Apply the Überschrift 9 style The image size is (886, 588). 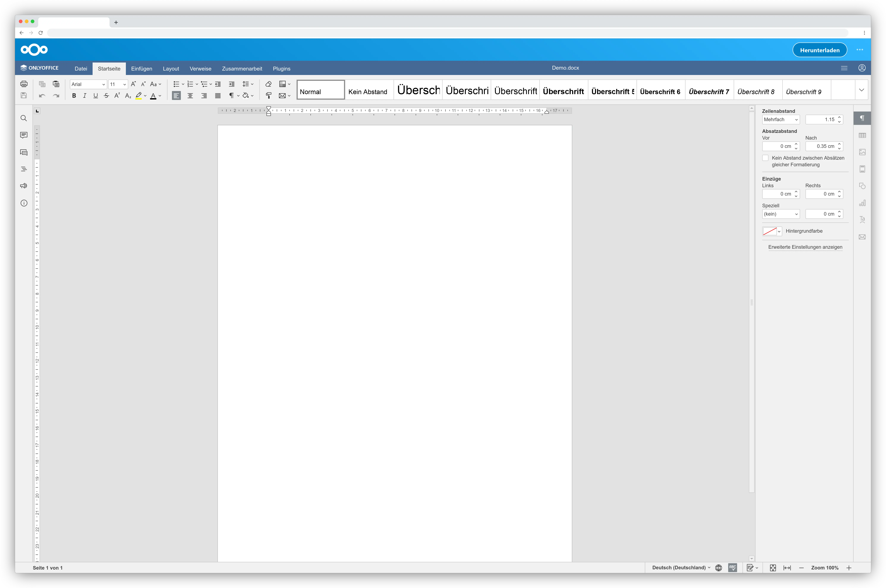(806, 90)
